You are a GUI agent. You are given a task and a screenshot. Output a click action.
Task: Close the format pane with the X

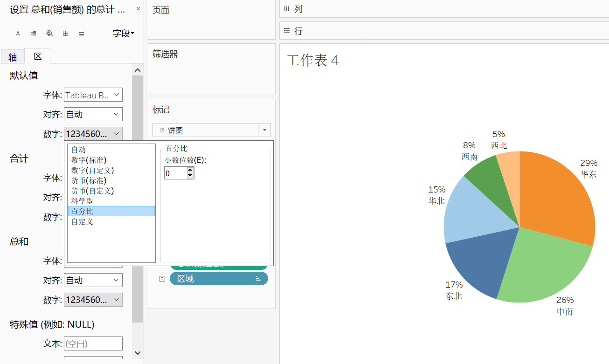tap(138, 9)
